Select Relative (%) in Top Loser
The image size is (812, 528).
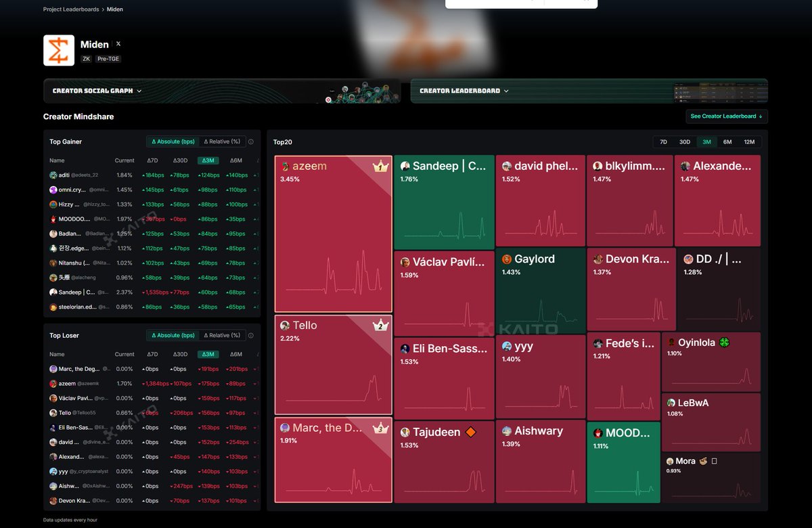click(x=222, y=335)
